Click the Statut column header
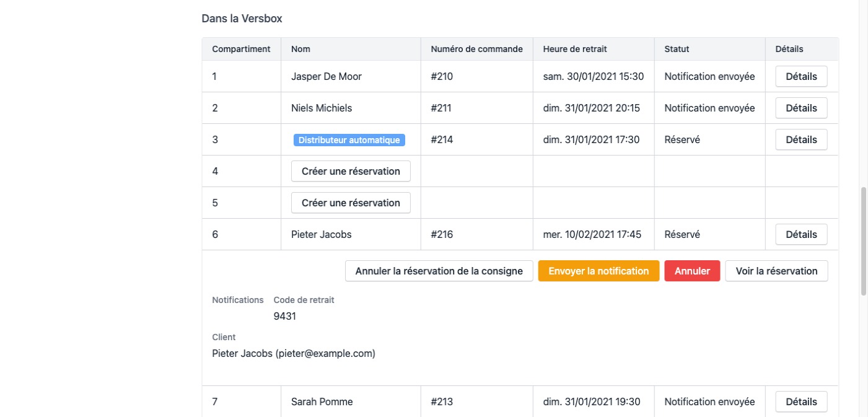This screenshot has width=868, height=417. click(x=677, y=49)
